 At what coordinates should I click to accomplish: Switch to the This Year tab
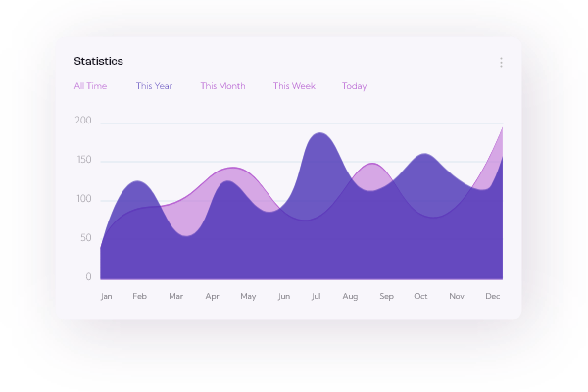154,86
